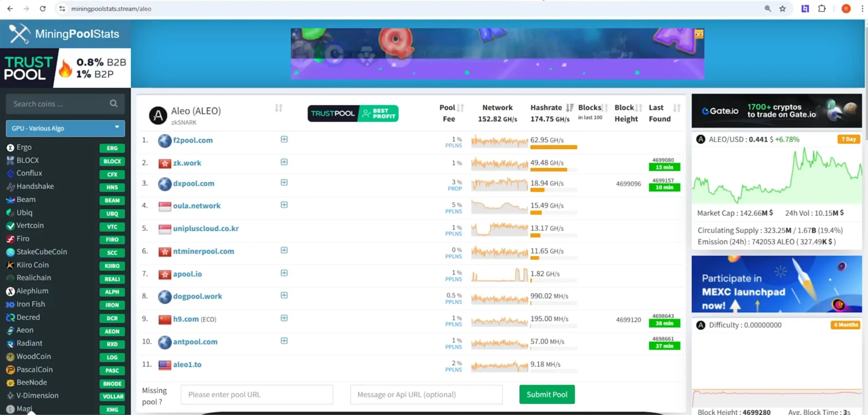The width and height of the screenshot is (868, 415).
Task: Click the Kiiro Coin icon
Action: 11,265
